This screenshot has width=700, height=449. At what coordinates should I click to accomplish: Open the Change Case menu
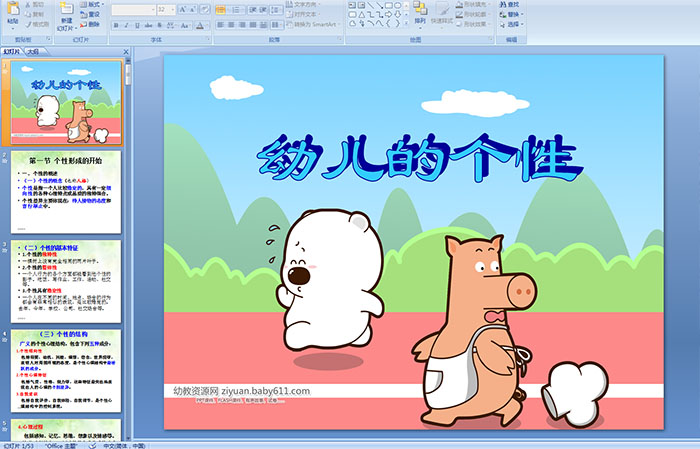(x=184, y=25)
